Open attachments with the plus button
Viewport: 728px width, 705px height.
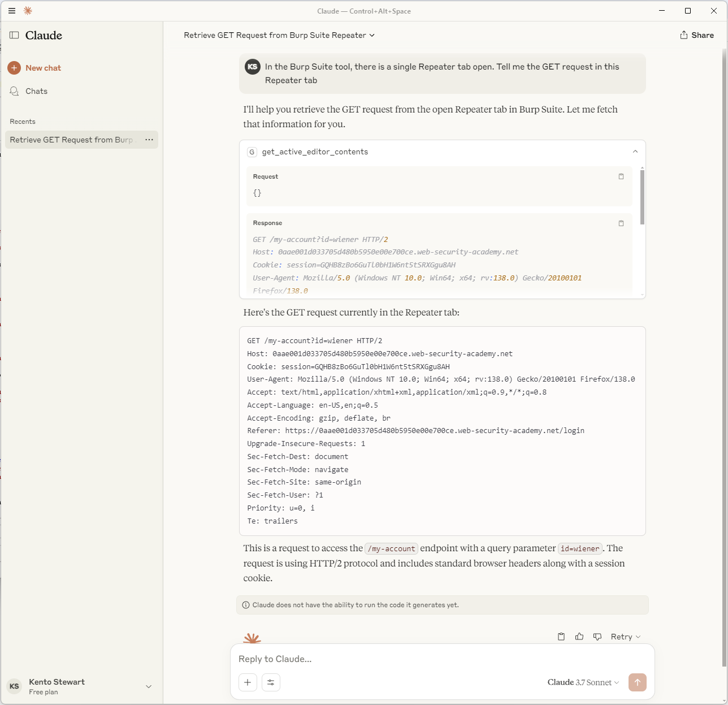click(x=248, y=682)
